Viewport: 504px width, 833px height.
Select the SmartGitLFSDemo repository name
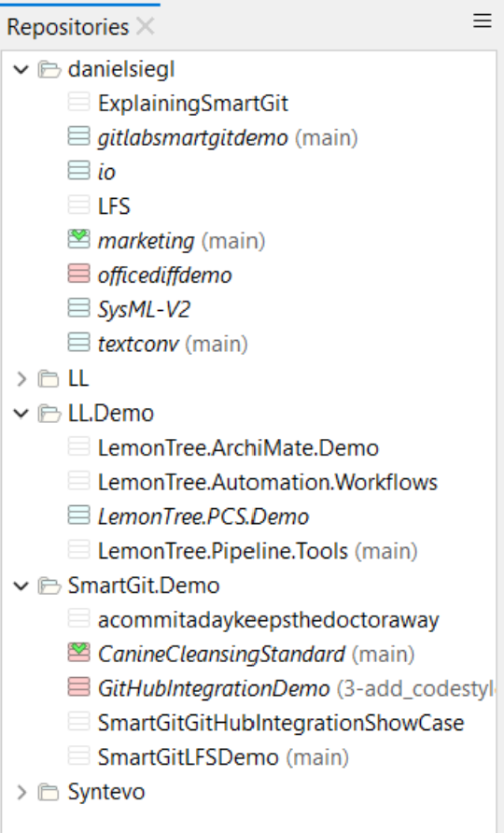[188, 757]
